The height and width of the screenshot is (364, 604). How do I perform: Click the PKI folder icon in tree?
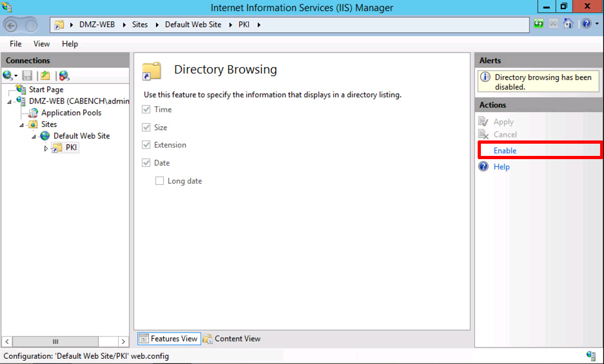[x=57, y=148]
